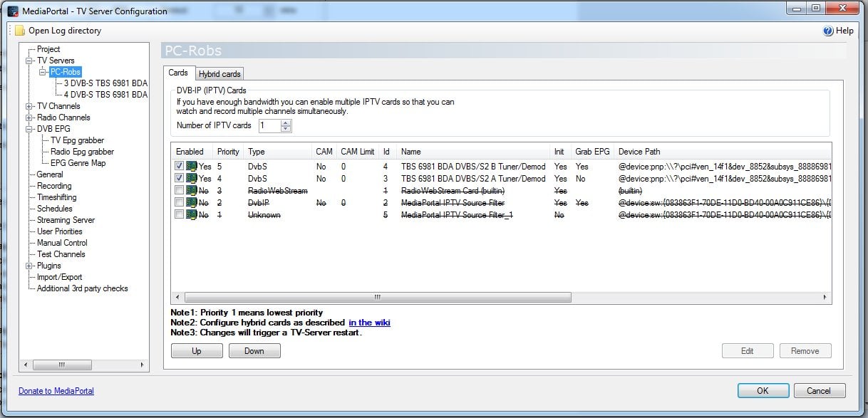Open the 'in the wiki' link
Screen dimensions: 868x418
click(369, 323)
